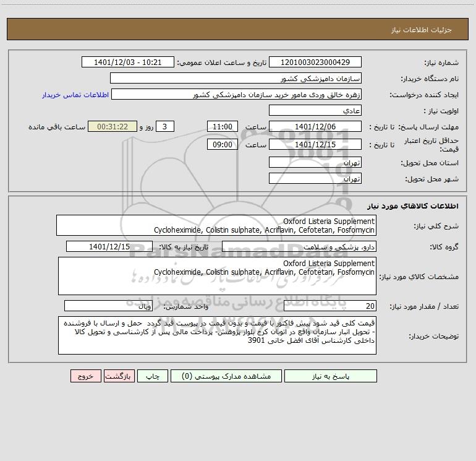Click price validity date field 1401/12/15
Screen dimensions: 476x461
pyautogui.click(x=315, y=145)
